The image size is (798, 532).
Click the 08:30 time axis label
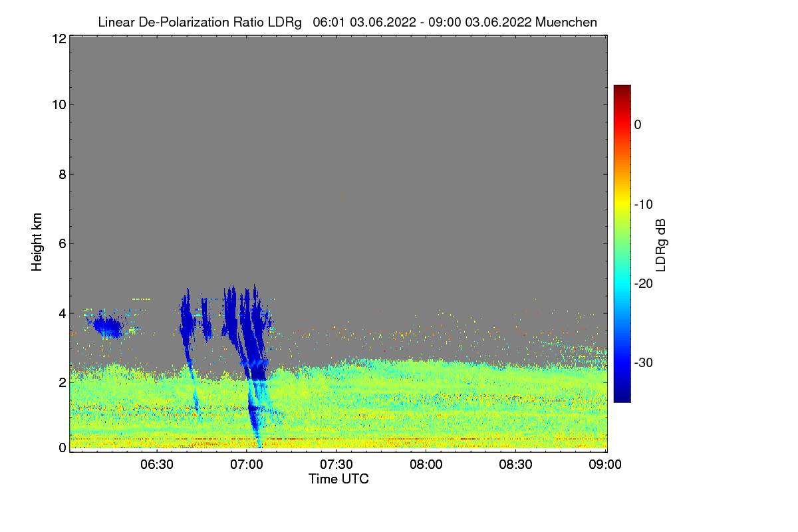(x=516, y=464)
